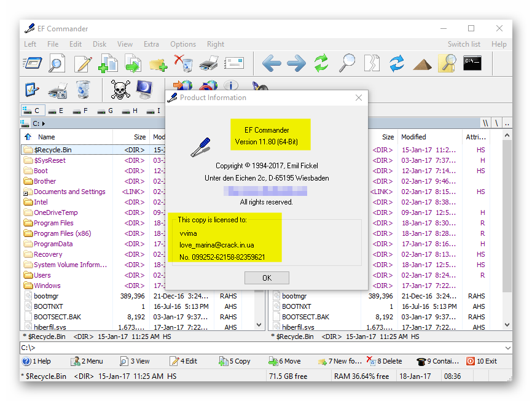Image resolution: width=532 pixels, height=401 pixels.
Task: Close the Product Information dialog
Action: (x=359, y=98)
